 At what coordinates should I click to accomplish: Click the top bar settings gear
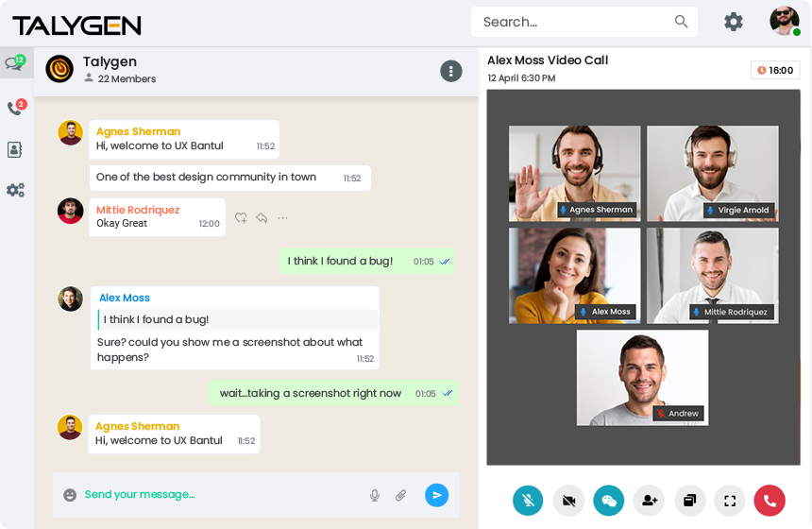pos(733,22)
